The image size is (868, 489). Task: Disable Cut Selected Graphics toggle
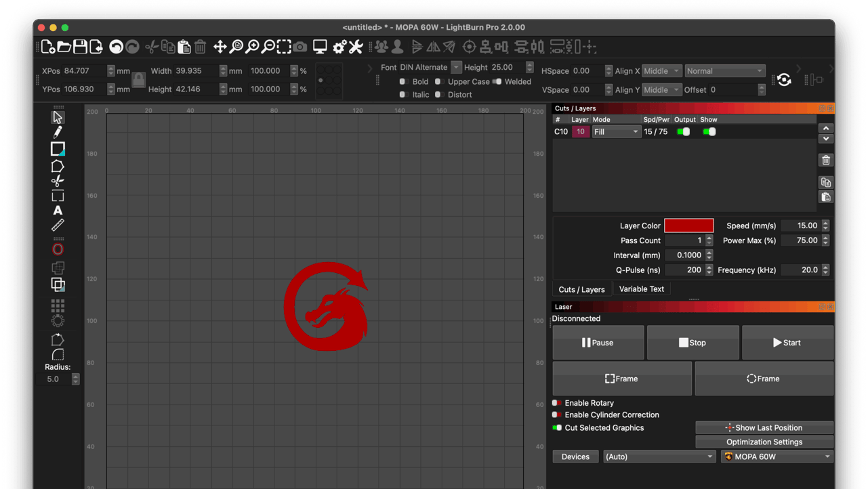coord(557,428)
